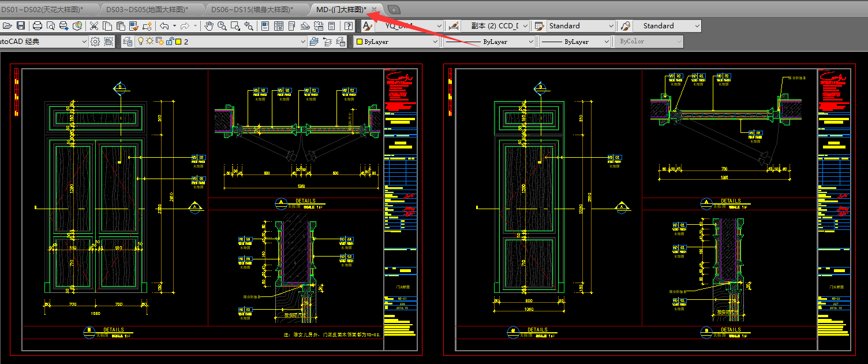Close the MD-(门大样图) tab
This screenshot has height=364, width=868.
375,9
